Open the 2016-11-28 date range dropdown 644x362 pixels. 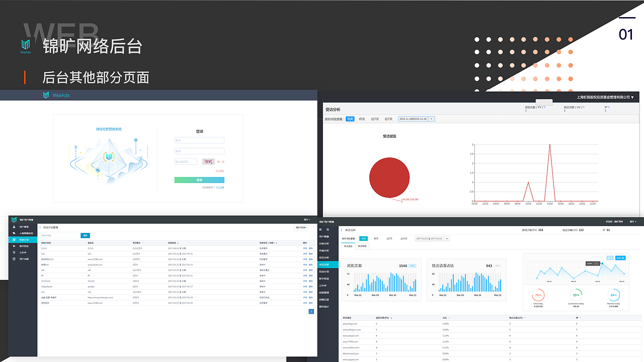416,119
